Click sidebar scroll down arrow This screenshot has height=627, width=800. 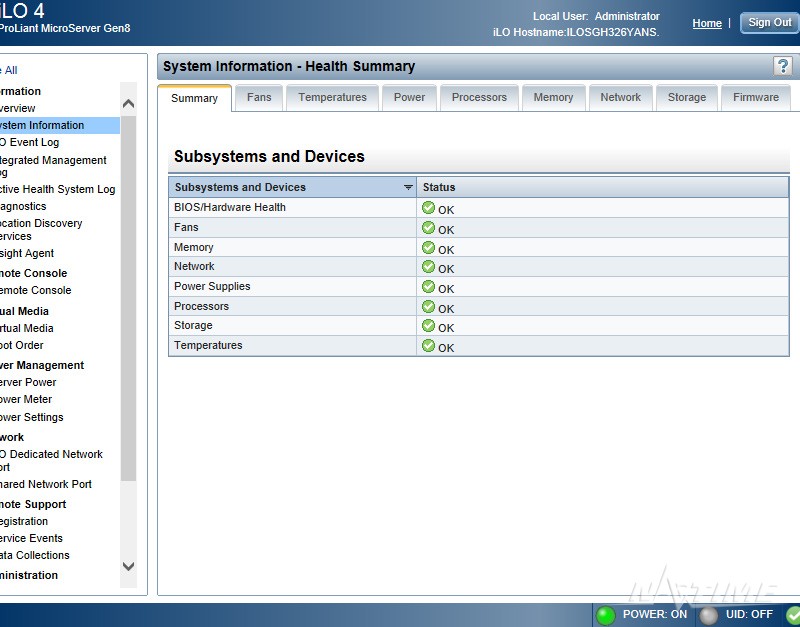point(129,566)
